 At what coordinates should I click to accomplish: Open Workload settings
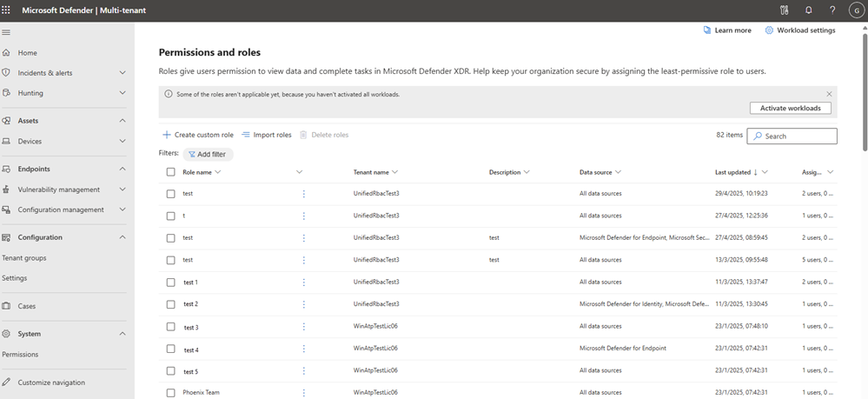[x=800, y=30]
